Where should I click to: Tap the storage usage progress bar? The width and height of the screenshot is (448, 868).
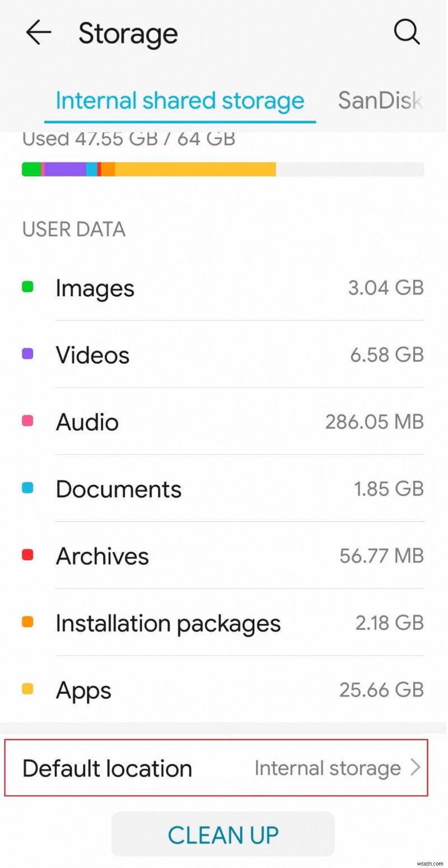[223, 169]
